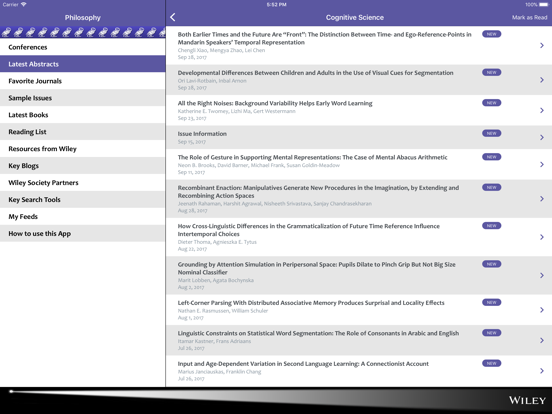Open chevron for Input and Age-Dependent Variation article
This screenshot has height=414, width=552.
(x=542, y=370)
